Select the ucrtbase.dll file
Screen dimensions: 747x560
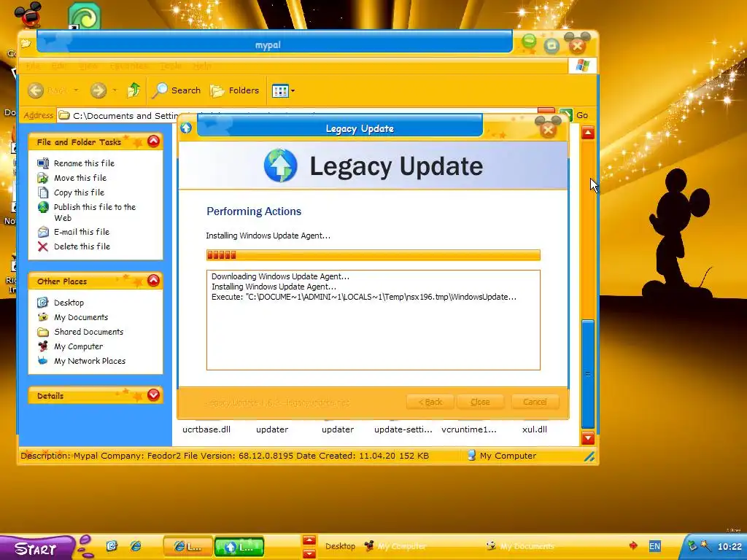[x=206, y=429]
